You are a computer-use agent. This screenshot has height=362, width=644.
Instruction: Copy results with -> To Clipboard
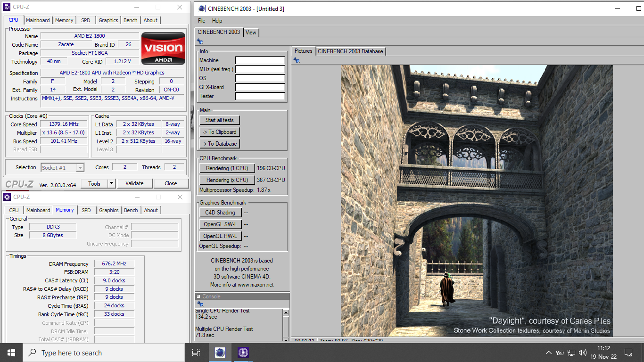coord(220,132)
